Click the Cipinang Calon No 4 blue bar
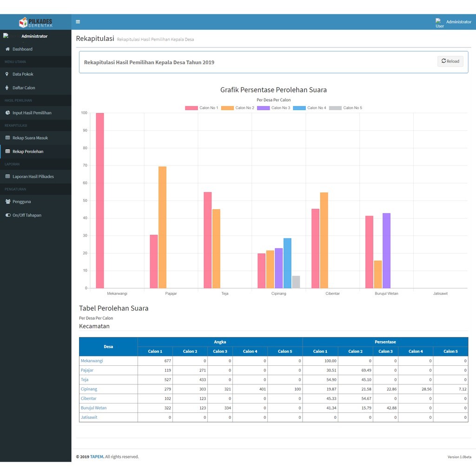 click(287, 263)
